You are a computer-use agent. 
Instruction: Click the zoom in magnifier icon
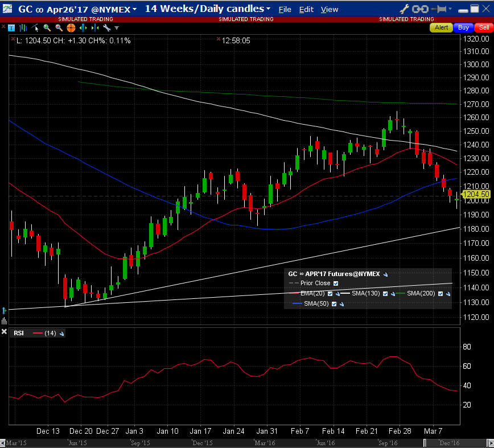tap(47, 28)
